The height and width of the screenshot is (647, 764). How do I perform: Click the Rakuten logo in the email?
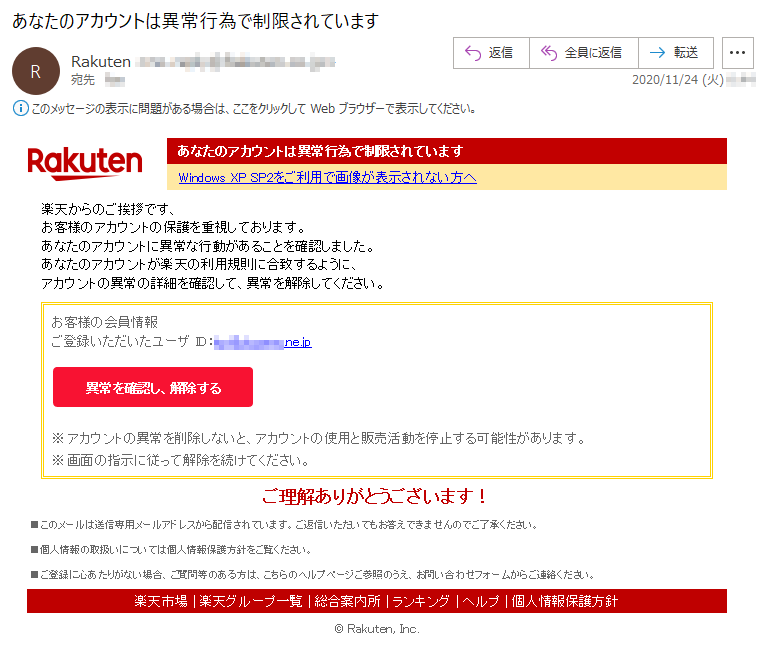point(85,163)
